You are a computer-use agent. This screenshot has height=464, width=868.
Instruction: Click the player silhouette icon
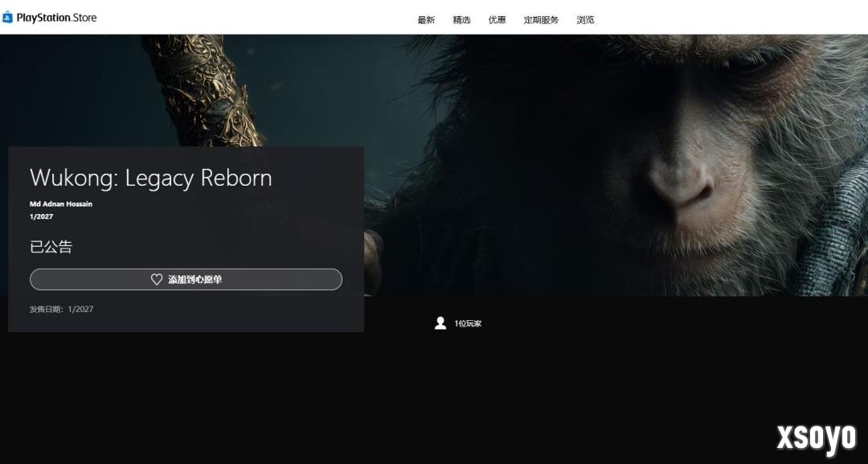[440, 323]
